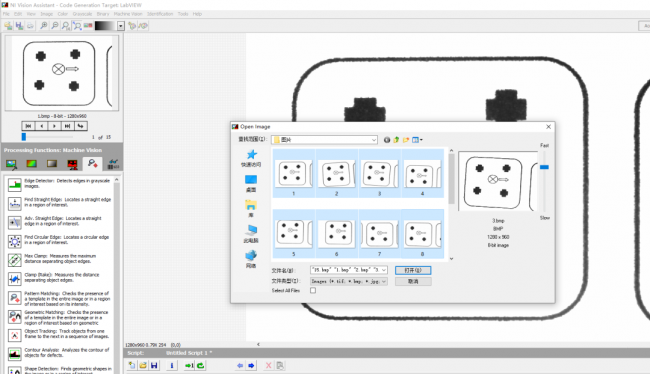Click the run script once icon

(189, 365)
